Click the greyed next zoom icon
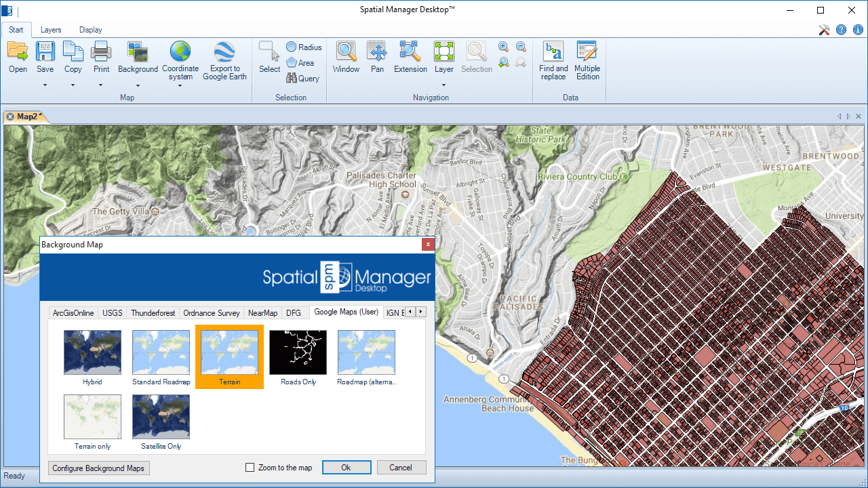The height and width of the screenshot is (488, 868). point(521,62)
